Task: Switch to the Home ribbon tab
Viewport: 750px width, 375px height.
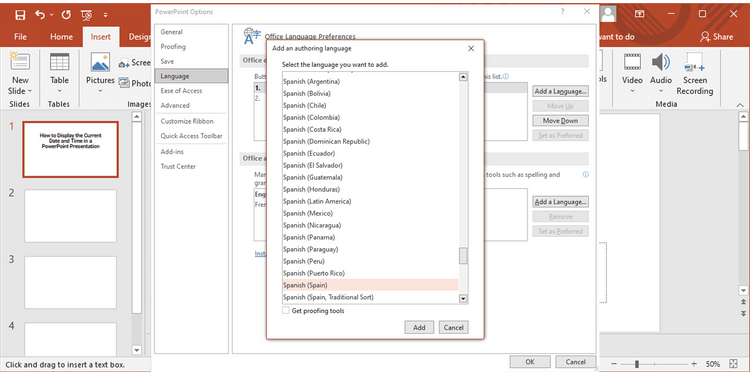Action: (x=62, y=36)
